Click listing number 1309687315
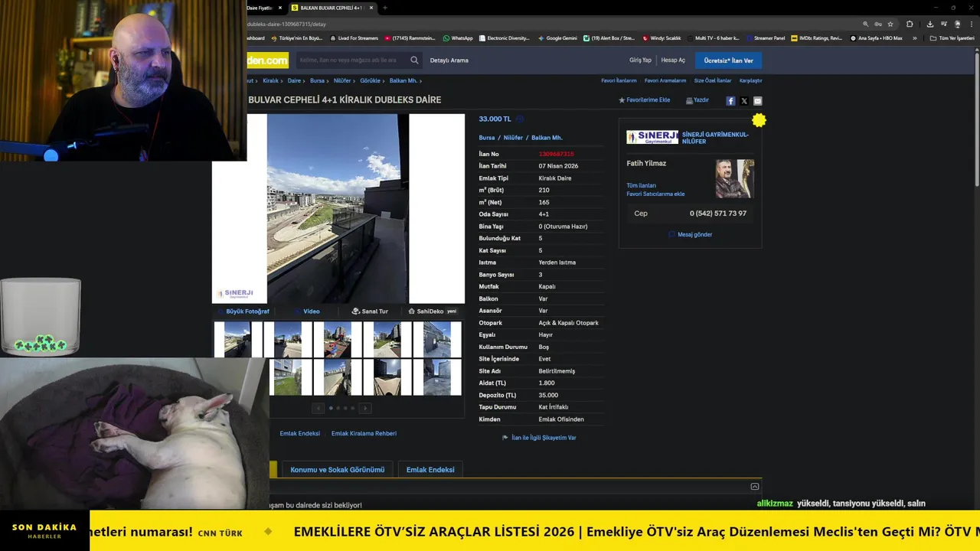Image resolution: width=980 pixels, height=551 pixels. [556, 154]
